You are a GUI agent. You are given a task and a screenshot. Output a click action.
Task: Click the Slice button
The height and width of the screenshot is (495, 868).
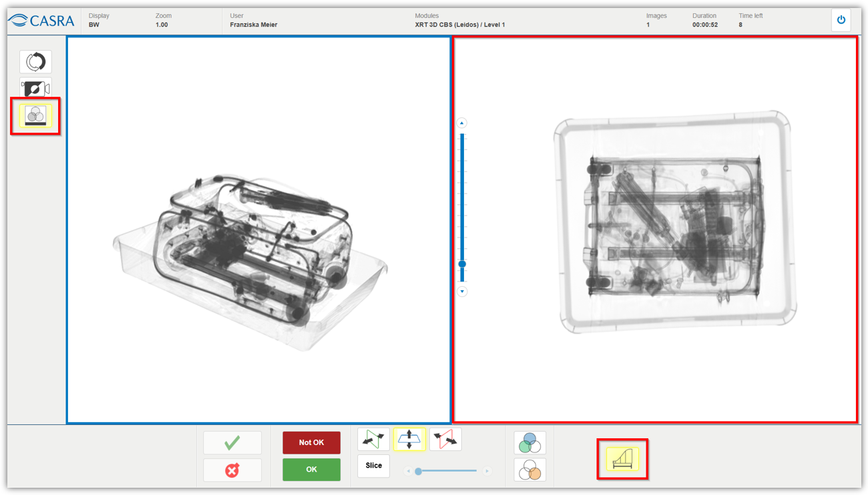(x=373, y=466)
